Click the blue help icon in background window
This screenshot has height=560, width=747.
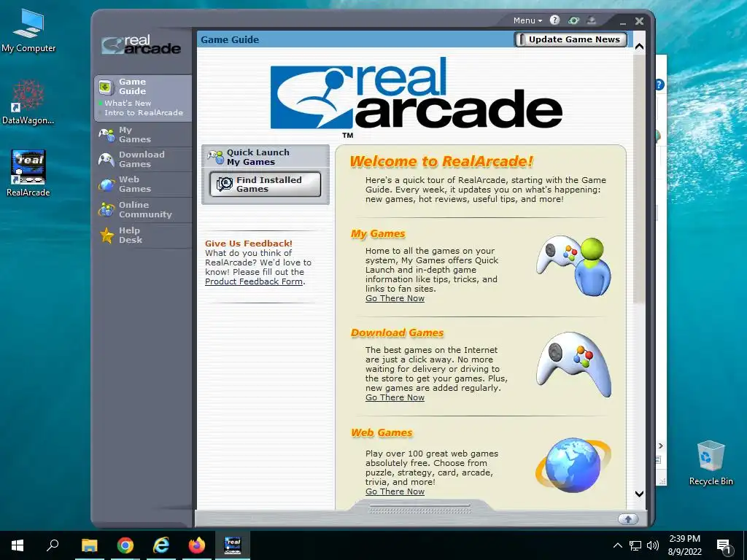coord(659,85)
